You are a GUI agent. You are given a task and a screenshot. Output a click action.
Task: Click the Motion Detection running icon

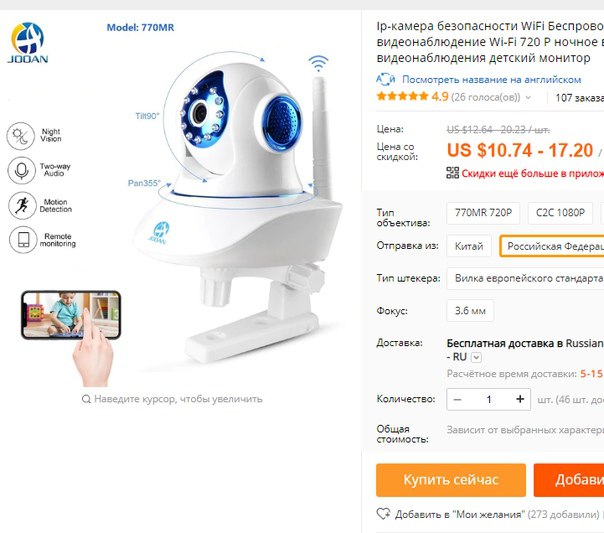[22, 206]
